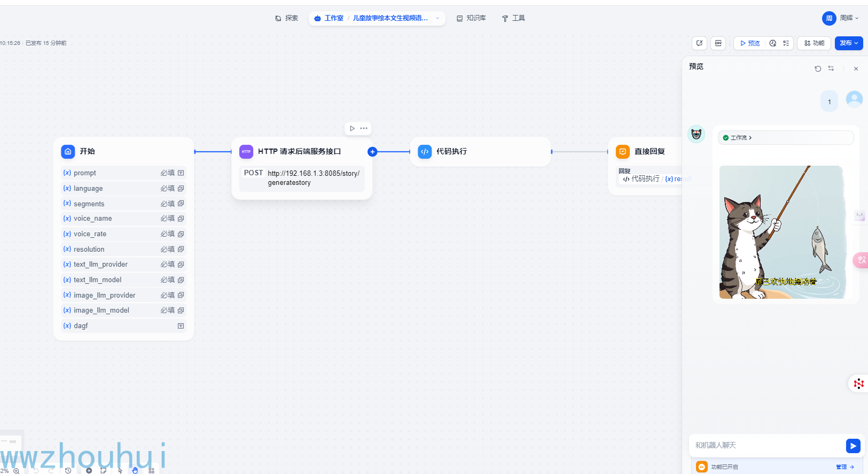Expand the 发布 publish dropdown
Screen dimensions: 868x474
tap(849, 43)
